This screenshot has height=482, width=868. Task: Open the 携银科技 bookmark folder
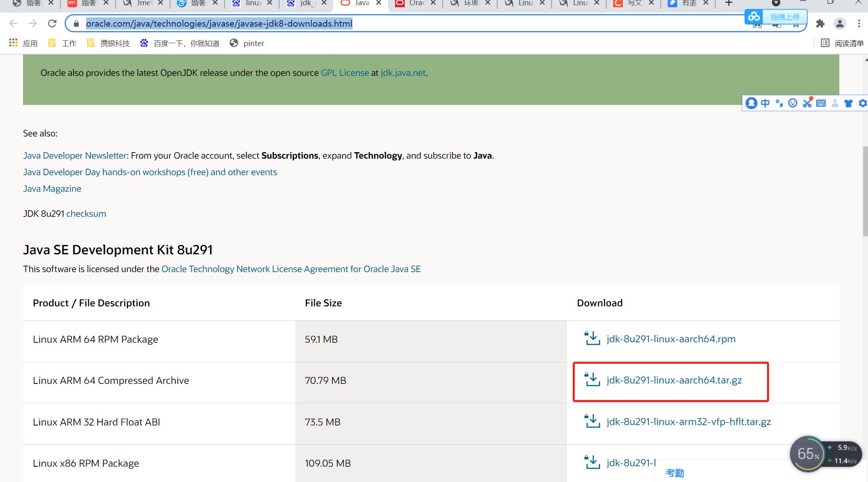[108, 43]
